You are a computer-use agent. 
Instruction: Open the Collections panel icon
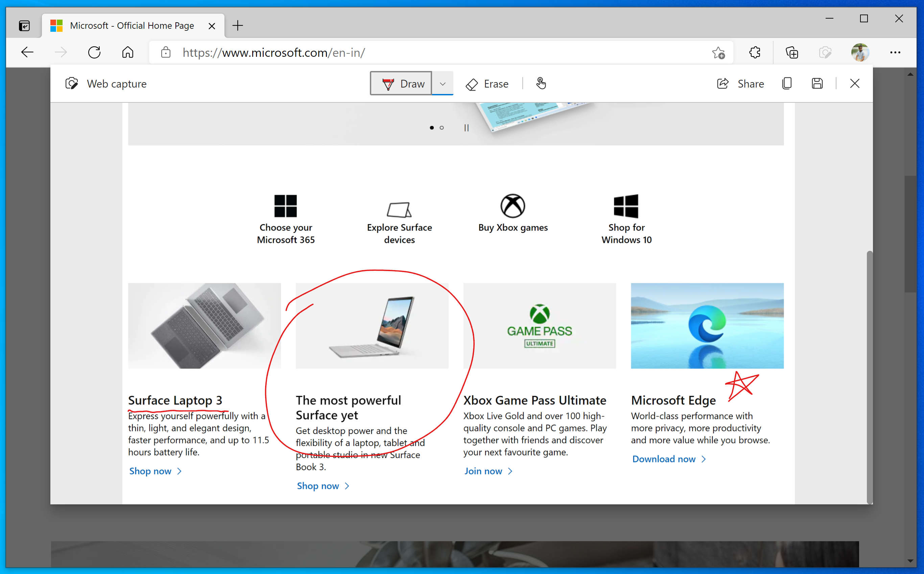(792, 52)
